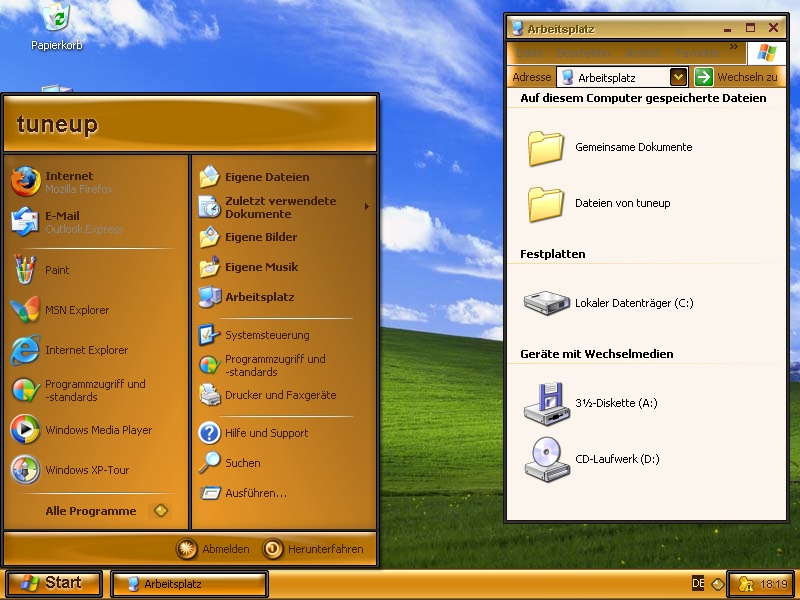The height and width of the screenshot is (600, 800).
Task: Click the taskbar clock showing 18:19
Action: (x=773, y=584)
